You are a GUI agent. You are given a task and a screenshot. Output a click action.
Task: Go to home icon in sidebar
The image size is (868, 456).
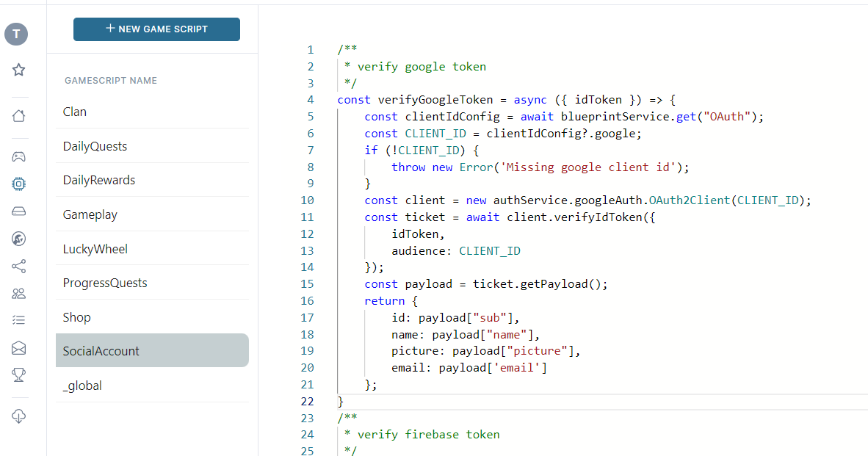pyautogui.click(x=19, y=116)
